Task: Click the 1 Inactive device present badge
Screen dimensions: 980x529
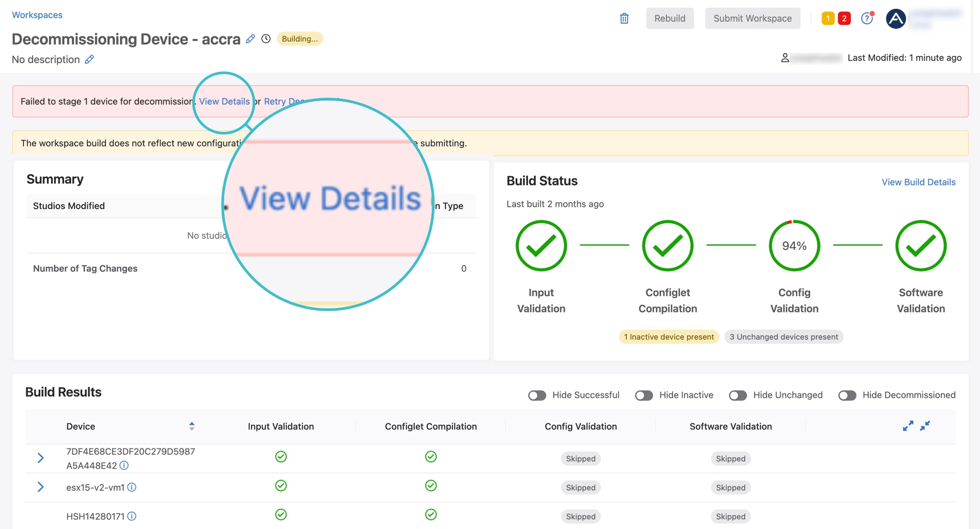Action: tap(668, 336)
